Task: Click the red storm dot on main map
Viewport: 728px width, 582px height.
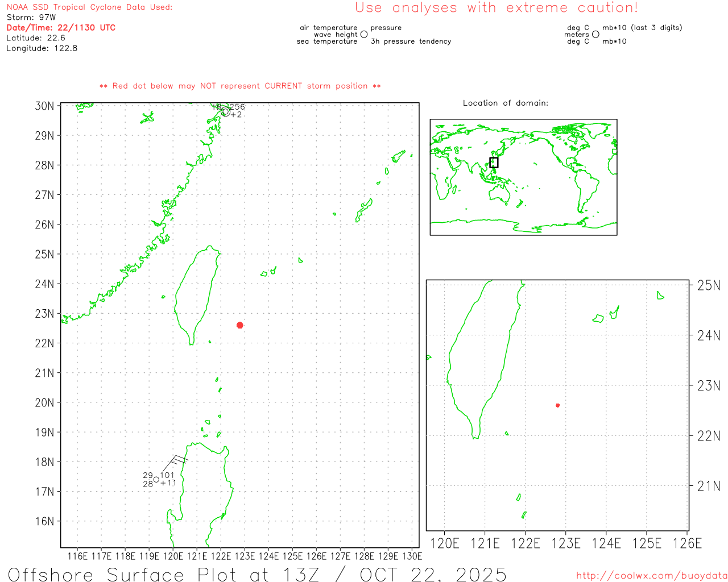Action: pyautogui.click(x=240, y=325)
